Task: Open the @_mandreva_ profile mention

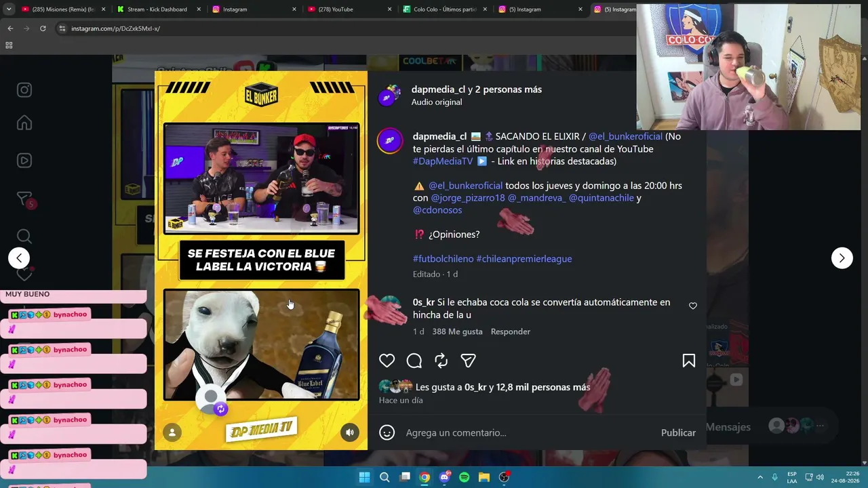Action: [537, 198]
